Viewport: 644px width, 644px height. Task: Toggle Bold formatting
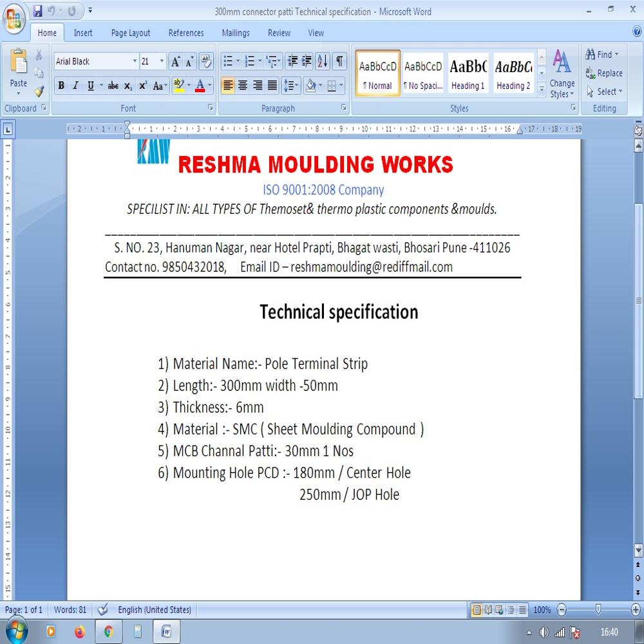[61, 86]
